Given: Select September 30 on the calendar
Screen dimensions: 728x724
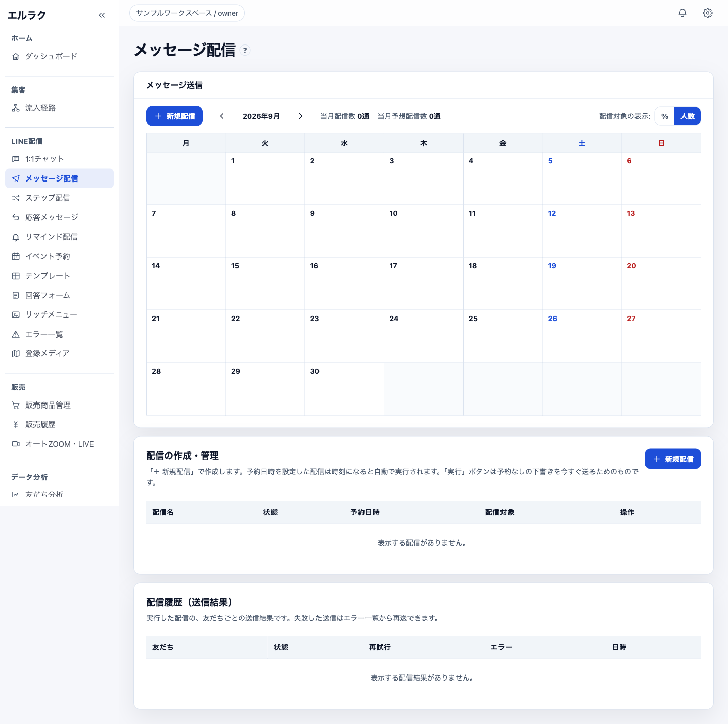Looking at the screenshot, I should tap(344, 389).
